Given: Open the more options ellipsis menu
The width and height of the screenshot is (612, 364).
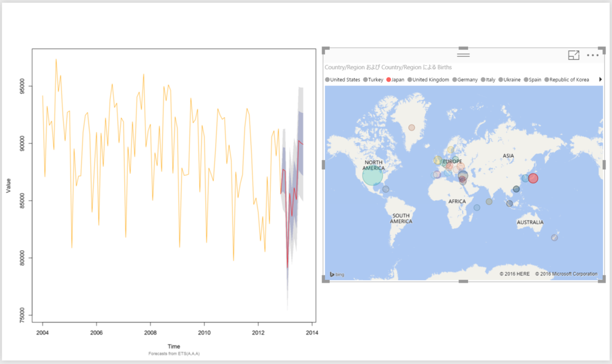Looking at the screenshot, I should point(592,56).
